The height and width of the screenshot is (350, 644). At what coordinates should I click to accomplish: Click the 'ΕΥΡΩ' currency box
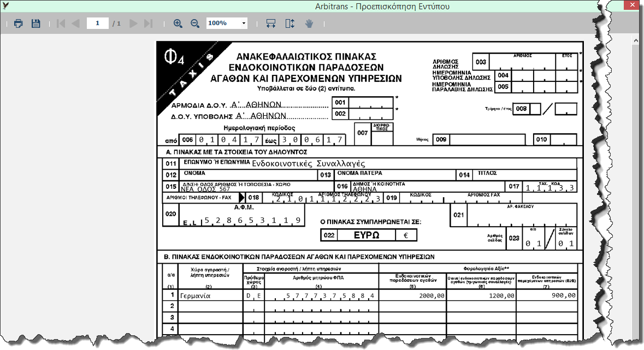pos(367,235)
